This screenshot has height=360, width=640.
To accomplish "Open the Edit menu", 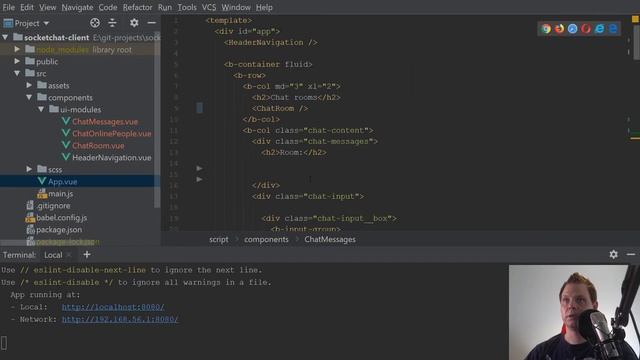I will coord(27,7).
